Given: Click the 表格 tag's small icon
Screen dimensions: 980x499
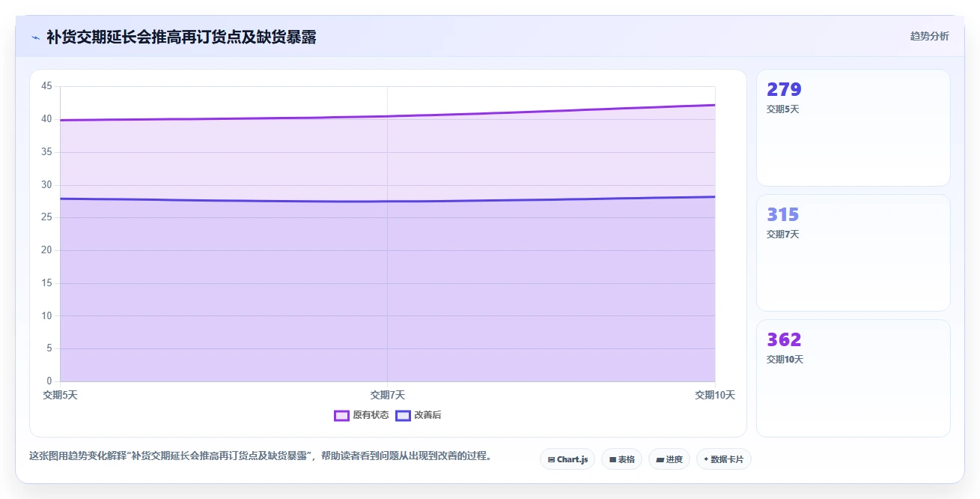Looking at the screenshot, I should coord(612,459).
